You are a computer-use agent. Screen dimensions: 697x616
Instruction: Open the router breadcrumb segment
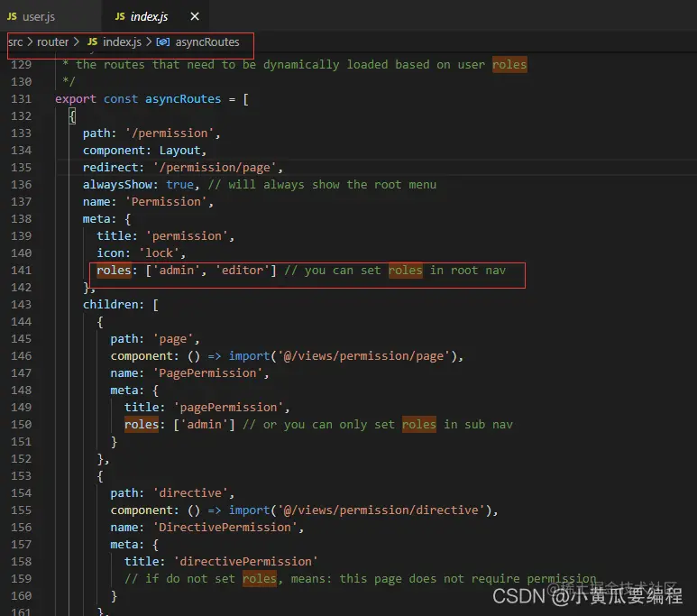coord(52,41)
